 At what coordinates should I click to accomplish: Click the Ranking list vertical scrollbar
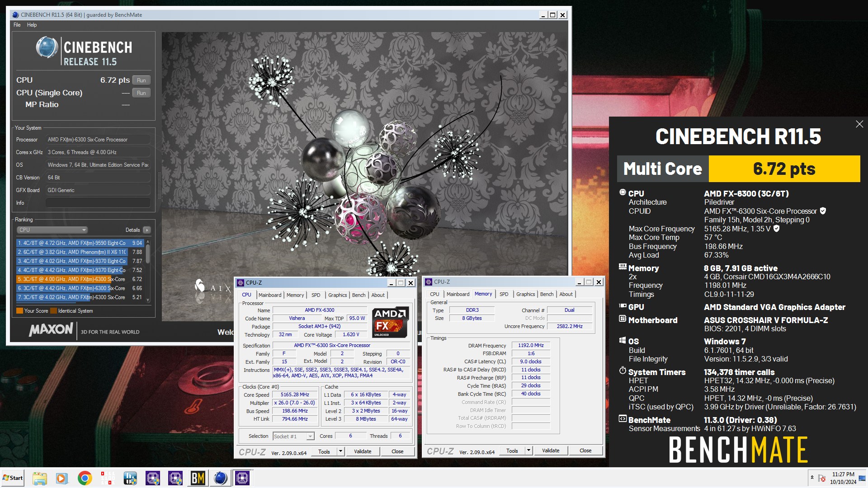(148, 271)
